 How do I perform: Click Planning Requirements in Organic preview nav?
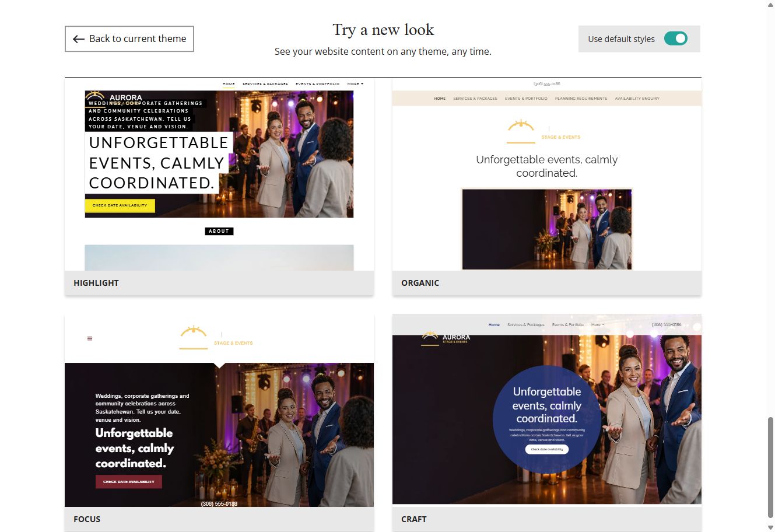(x=581, y=99)
